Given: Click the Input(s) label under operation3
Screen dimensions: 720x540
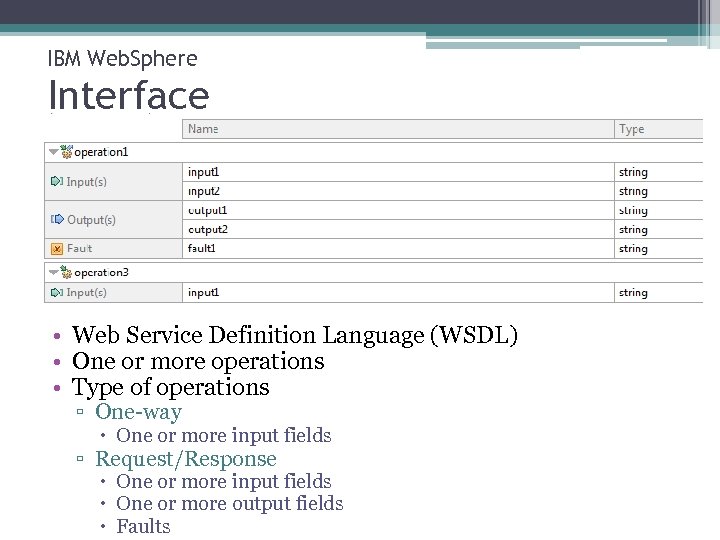Looking at the screenshot, I should tap(86, 292).
